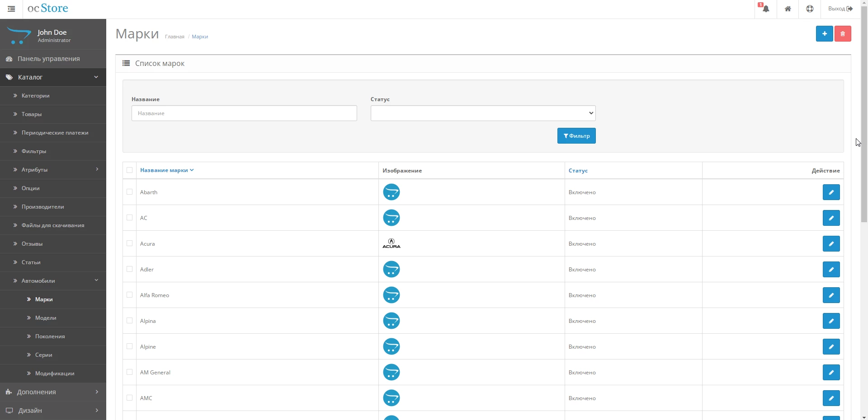The width and height of the screenshot is (868, 420).
Task: Tick the select-all checkbox in table header
Action: pos(130,170)
